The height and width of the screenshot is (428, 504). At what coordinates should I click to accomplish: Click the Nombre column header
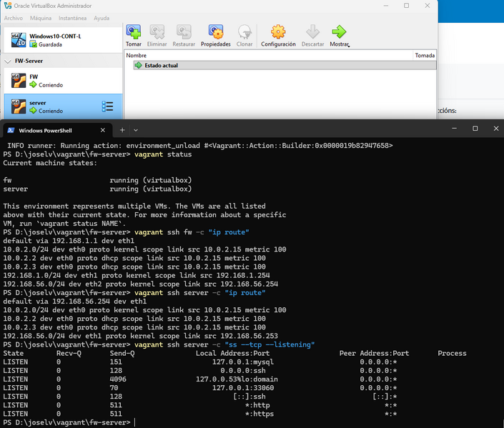click(137, 55)
